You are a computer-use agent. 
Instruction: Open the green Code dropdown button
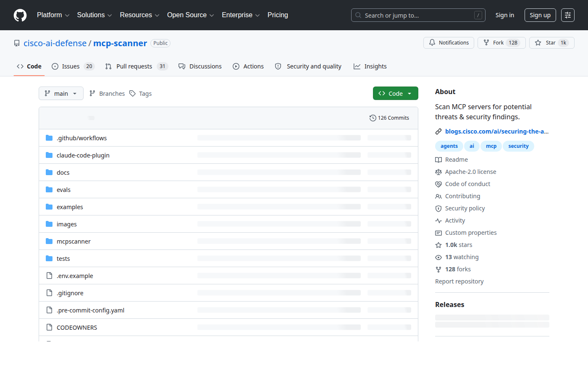pos(396,93)
